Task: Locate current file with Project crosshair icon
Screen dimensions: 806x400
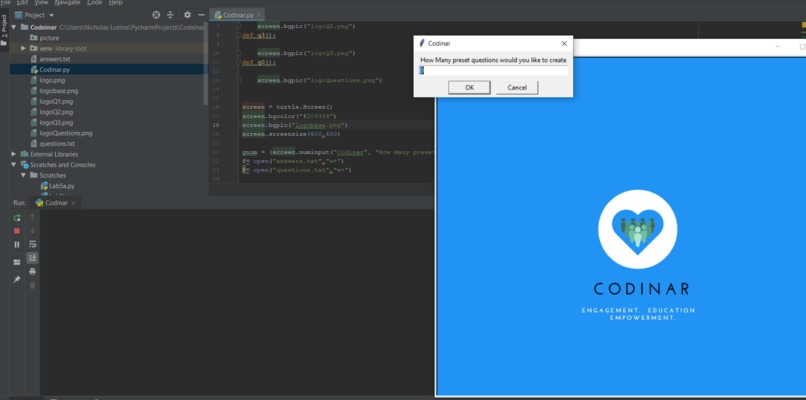Action: pos(156,15)
